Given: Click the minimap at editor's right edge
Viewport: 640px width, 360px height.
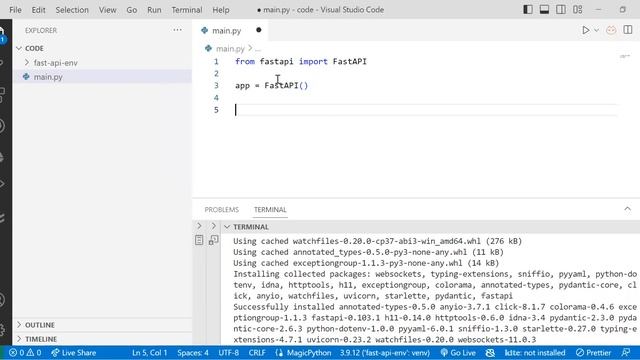Looking at the screenshot, I should click(x=624, y=56).
